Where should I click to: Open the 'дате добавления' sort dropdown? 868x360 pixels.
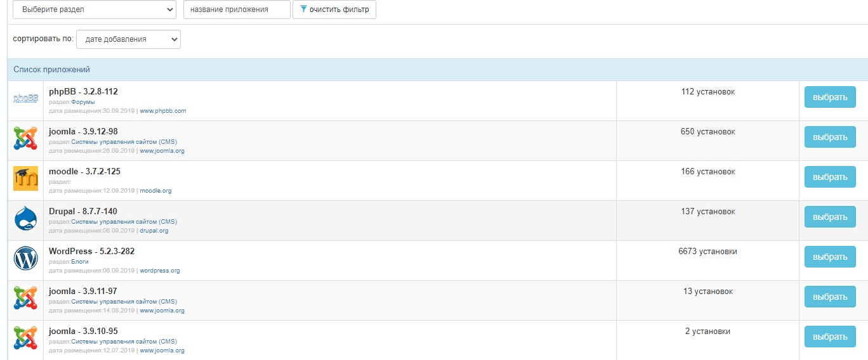click(128, 39)
